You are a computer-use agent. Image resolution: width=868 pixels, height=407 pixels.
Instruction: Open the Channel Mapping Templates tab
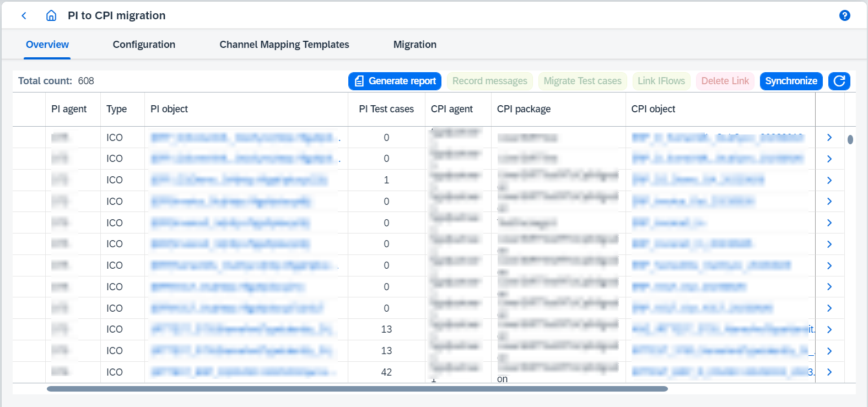tap(284, 45)
